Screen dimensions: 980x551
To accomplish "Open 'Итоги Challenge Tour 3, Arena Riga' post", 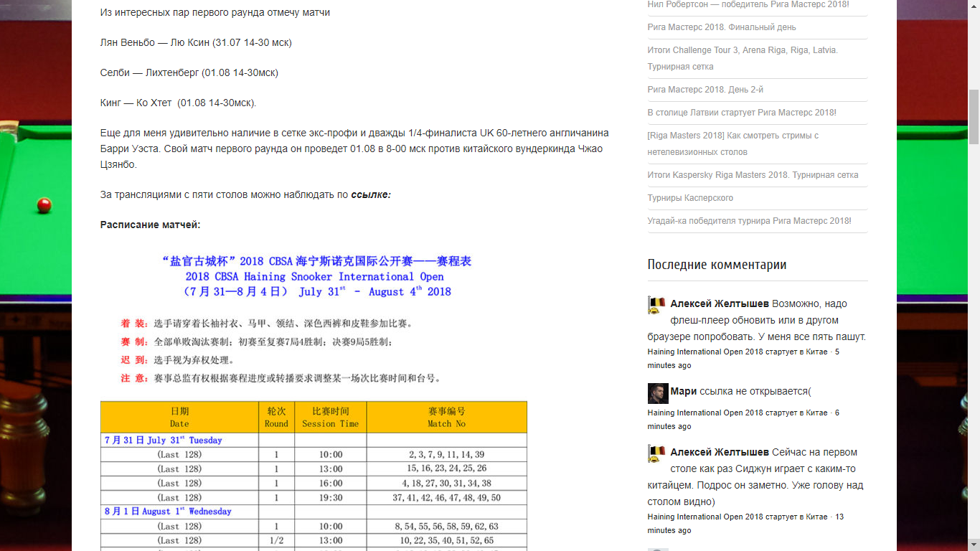I will coord(743,58).
